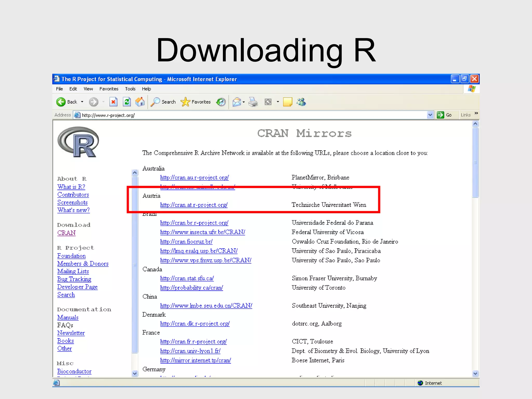Click the Stop loading icon
The image size is (532, 399).
pyautogui.click(x=113, y=102)
